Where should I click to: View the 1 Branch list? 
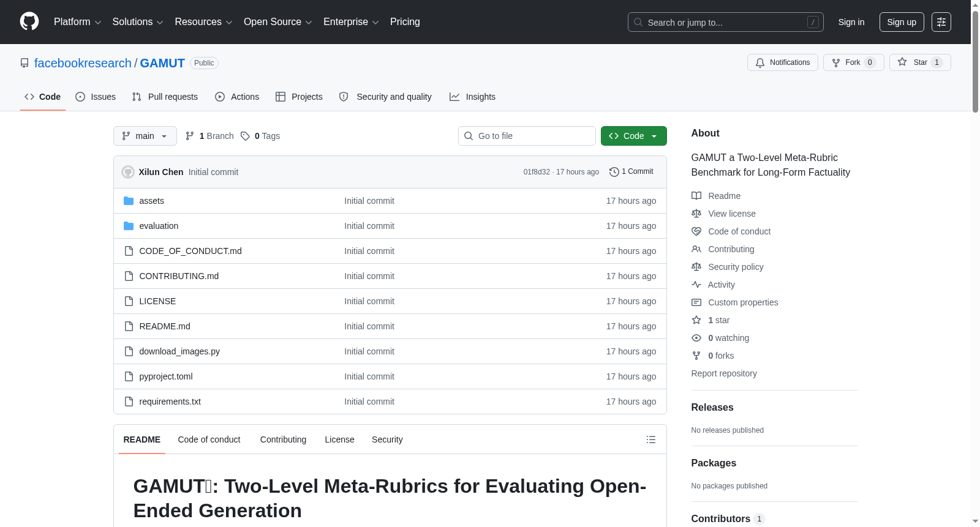[209, 136]
